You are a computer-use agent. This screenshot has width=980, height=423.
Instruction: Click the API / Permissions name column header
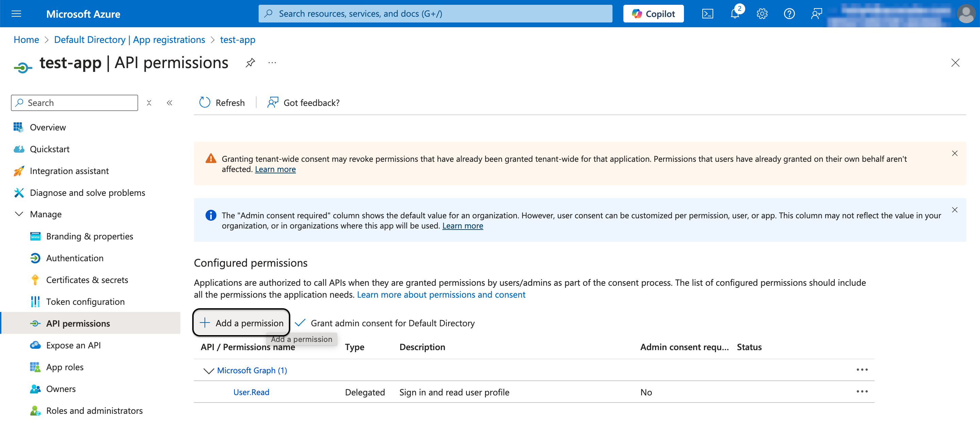[x=248, y=347]
